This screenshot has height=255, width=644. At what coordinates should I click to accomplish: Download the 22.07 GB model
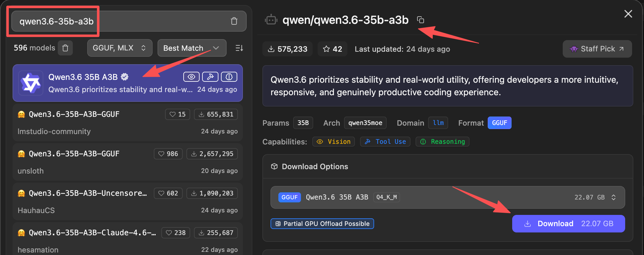568,224
